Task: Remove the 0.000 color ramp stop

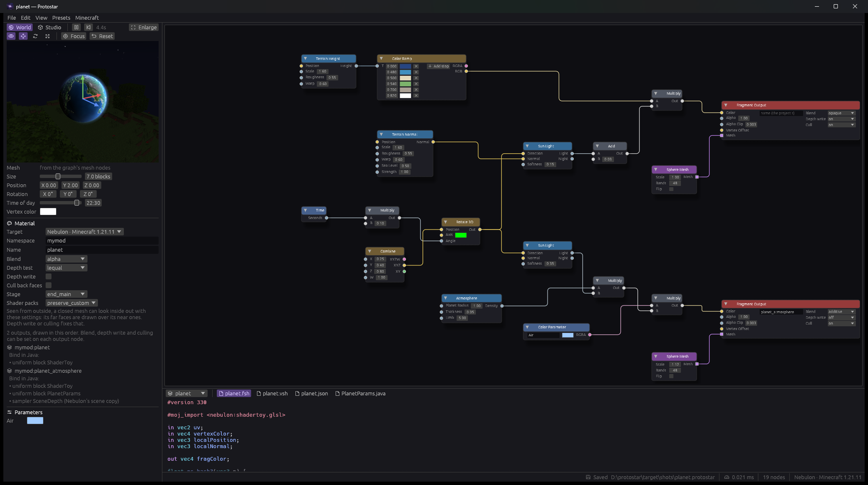Action: (416, 66)
